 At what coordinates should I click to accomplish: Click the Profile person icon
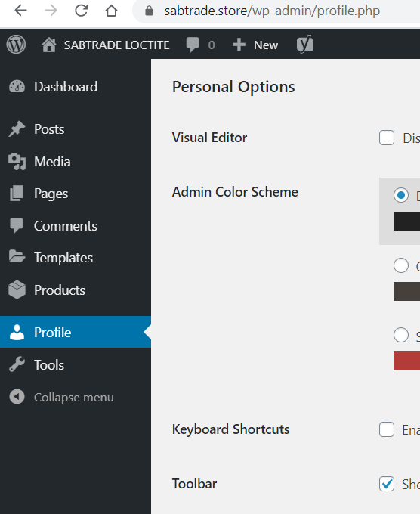pyautogui.click(x=17, y=332)
